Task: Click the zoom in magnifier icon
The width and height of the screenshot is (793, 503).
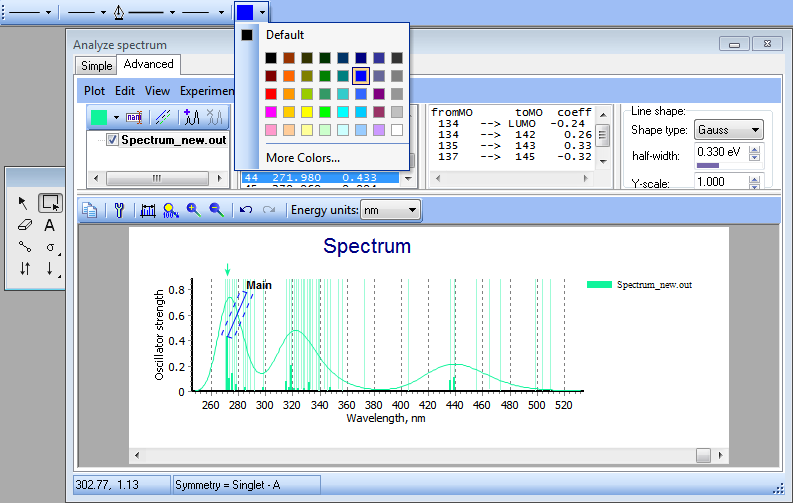Action: point(193,210)
